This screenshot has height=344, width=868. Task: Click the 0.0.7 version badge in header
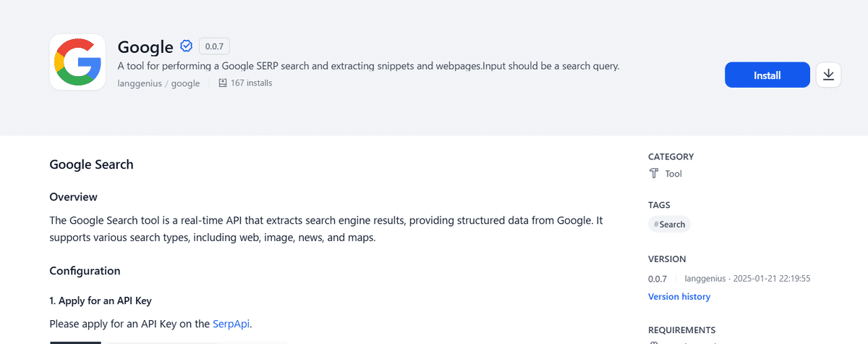coord(214,46)
